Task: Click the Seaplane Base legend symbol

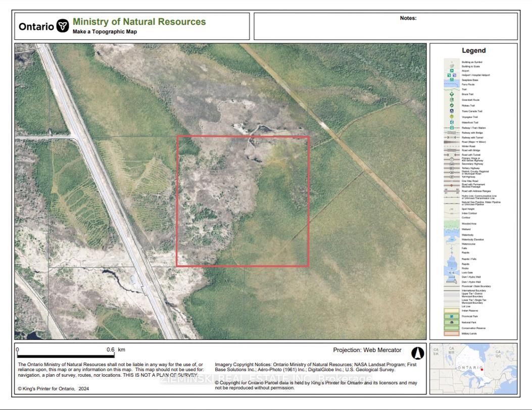Action: [x=452, y=79]
